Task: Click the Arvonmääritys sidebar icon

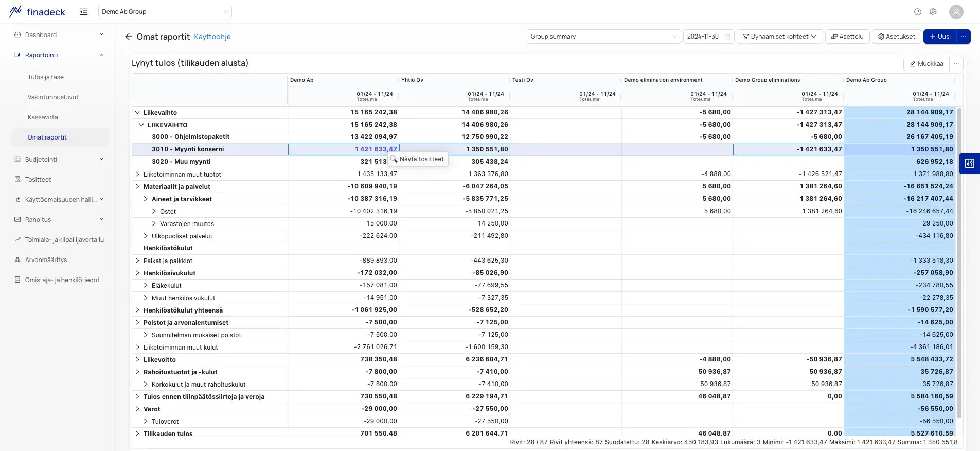Action: click(x=17, y=260)
